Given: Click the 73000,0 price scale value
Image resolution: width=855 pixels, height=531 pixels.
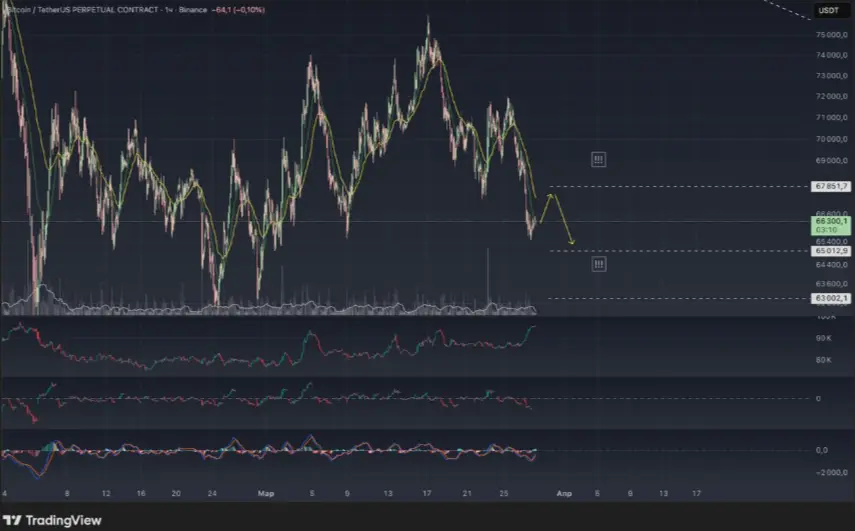Looking at the screenshot, I should point(832,75).
